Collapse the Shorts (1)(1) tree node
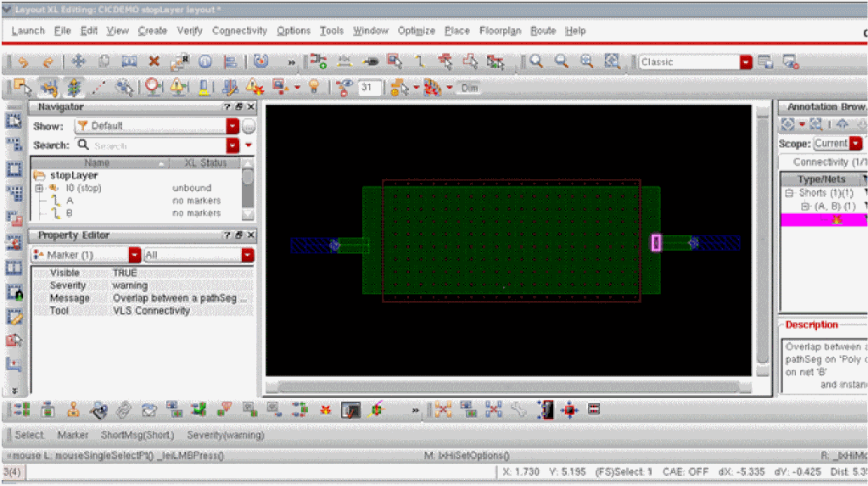868x486 pixels. tap(788, 193)
